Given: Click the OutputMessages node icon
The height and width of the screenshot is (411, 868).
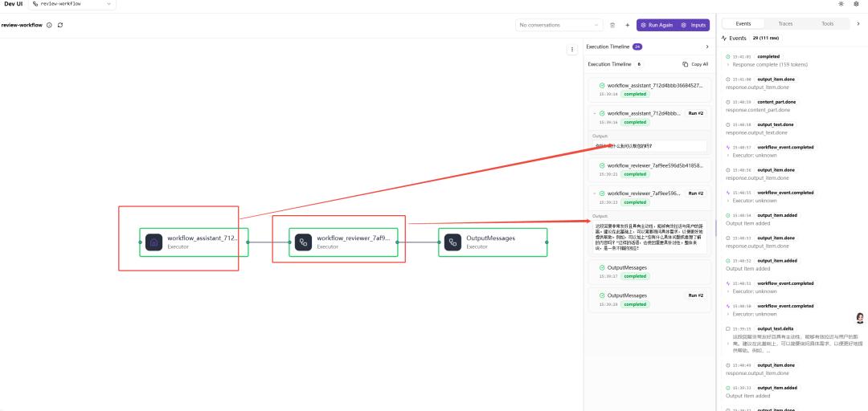Looking at the screenshot, I should pos(452,242).
